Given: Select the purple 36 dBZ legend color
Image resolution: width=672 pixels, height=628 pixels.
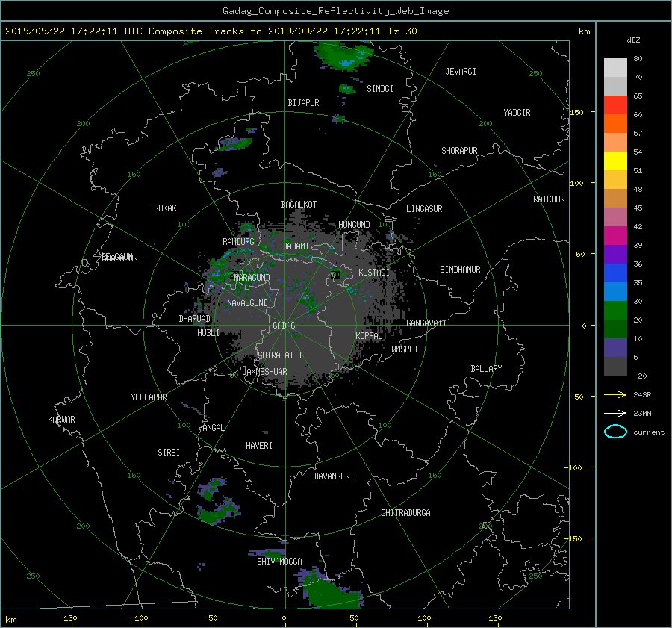Looking at the screenshot, I should coord(615,255).
